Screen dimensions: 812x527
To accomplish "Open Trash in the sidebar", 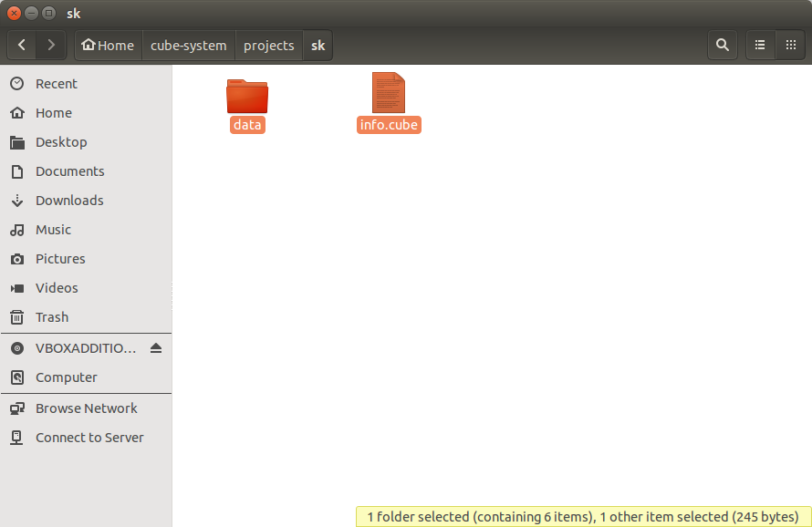I will click(x=86, y=316).
